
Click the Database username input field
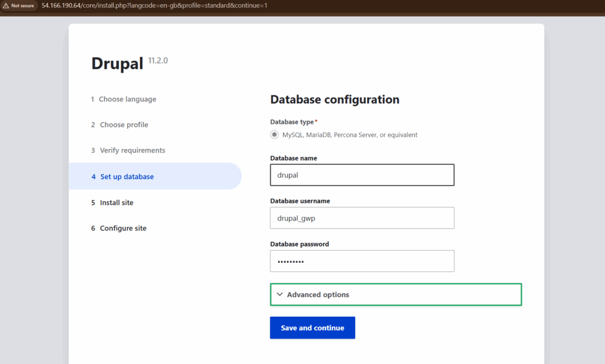(362, 218)
